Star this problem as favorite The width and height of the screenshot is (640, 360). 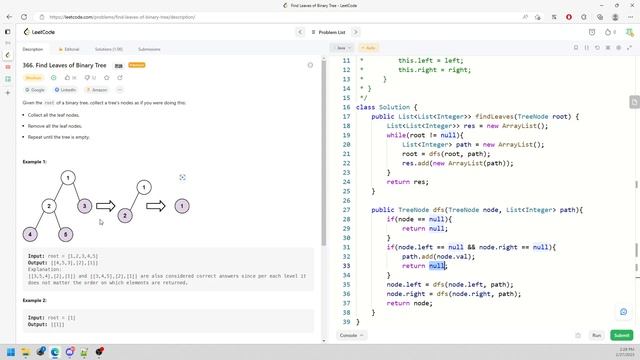(107, 78)
